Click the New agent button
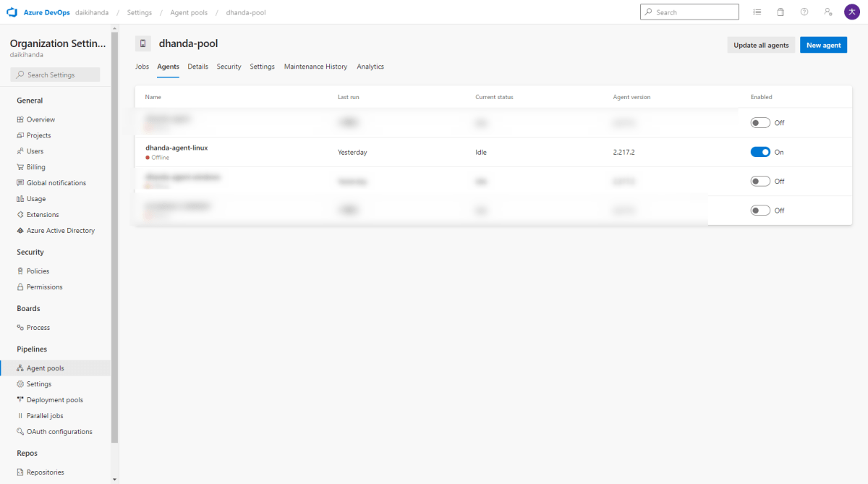Viewport: 868px width, 484px height. (823, 45)
